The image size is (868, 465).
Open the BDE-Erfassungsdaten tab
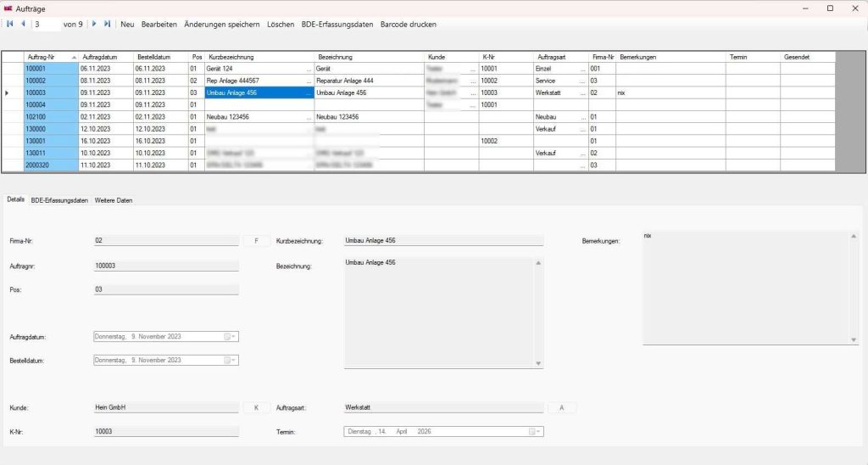59,200
